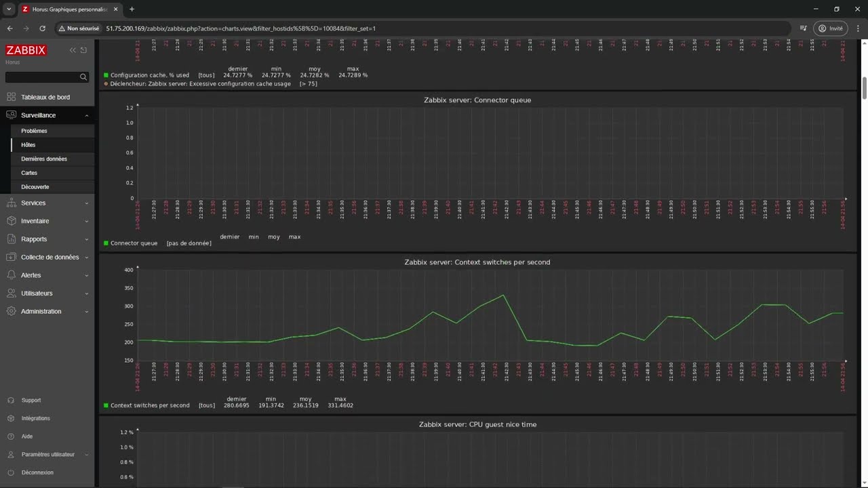Open the Problèmes submenu item
Image resolution: width=868 pixels, height=488 pixels.
click(34, 131)
